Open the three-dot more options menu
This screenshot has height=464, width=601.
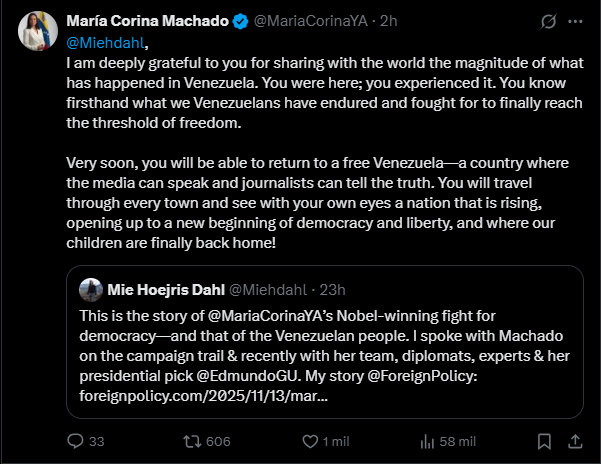pos(576,21)
